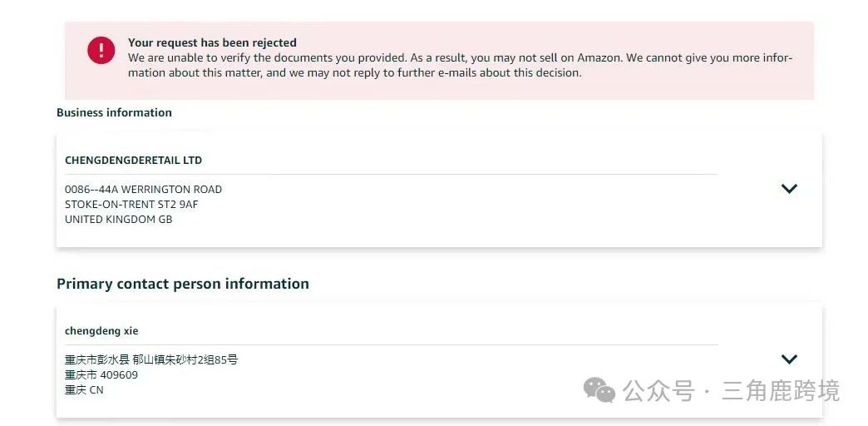The width and height of the screenshot is (868, 426).
Task: Click the CHENGDENGDERETAIL LTD company name
Action: click(133, 161)
